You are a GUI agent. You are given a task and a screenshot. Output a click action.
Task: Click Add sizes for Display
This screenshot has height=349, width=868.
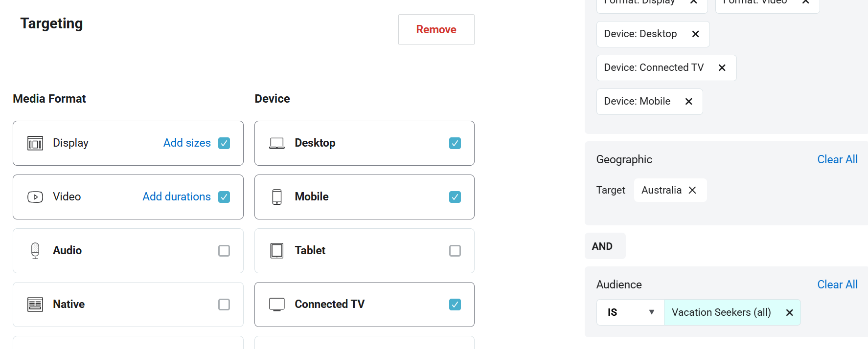(x=187, y=143)
